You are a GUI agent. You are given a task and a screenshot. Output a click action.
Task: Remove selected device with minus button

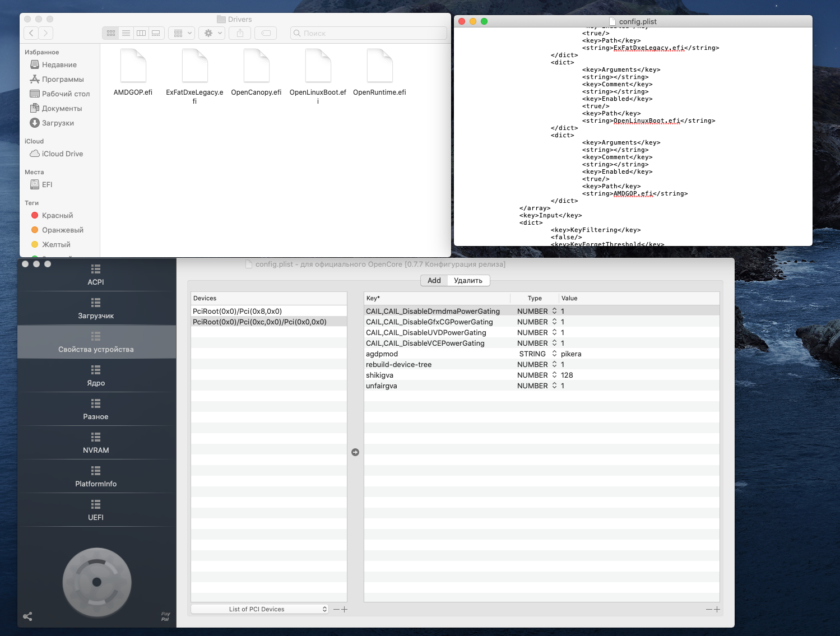(x=336, y=609)
